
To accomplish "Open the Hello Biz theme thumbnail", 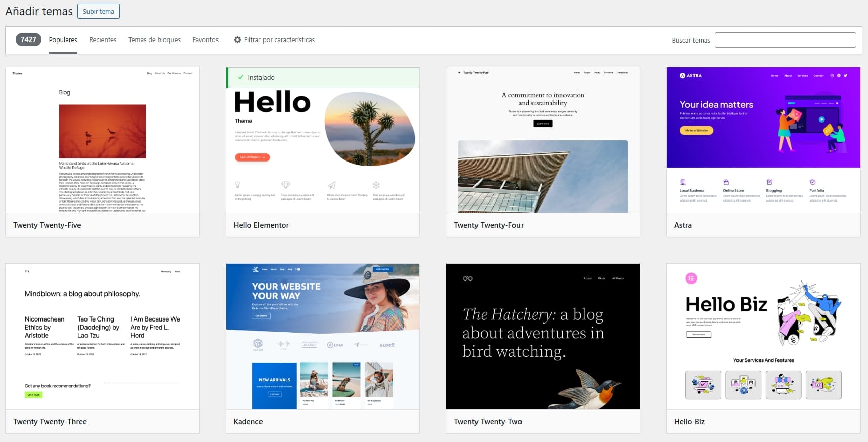I will pos(763,336).
